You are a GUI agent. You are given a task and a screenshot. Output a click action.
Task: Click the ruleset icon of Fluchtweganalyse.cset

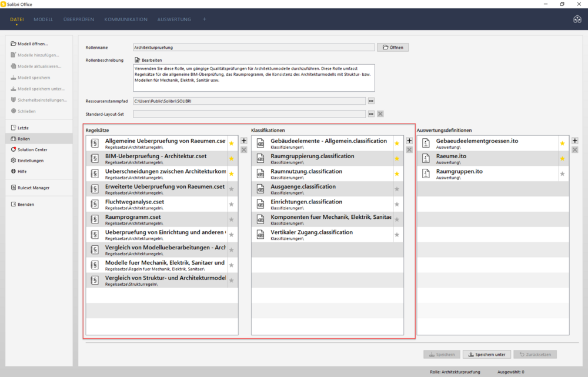coord(95,204)
